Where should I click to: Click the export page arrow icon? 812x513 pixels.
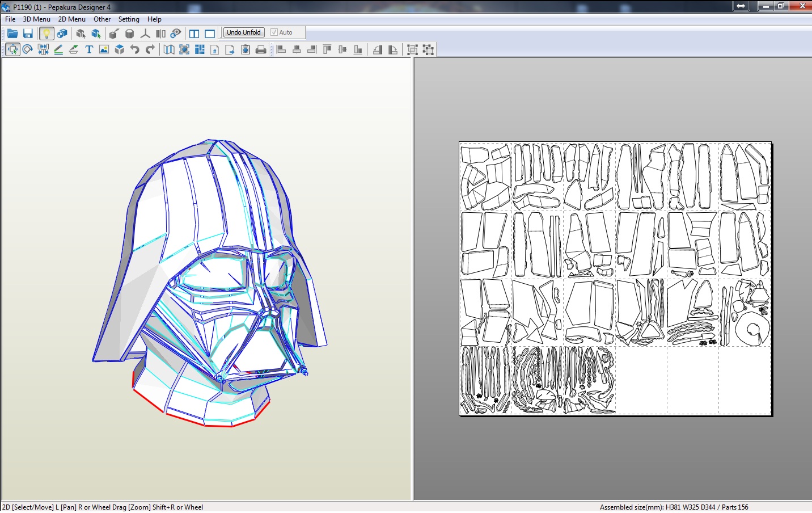[230, 49]
